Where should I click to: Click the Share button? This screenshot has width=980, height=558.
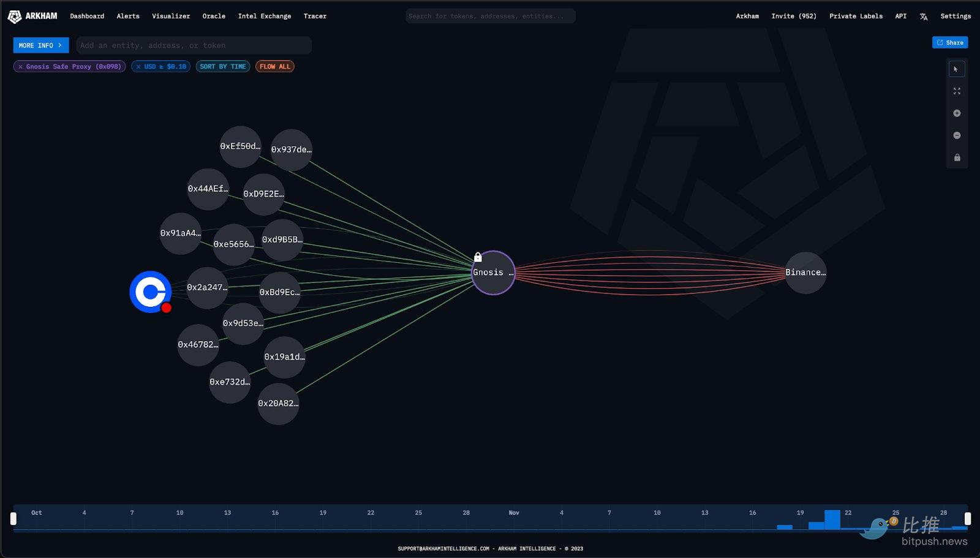[x=950, y=43]
